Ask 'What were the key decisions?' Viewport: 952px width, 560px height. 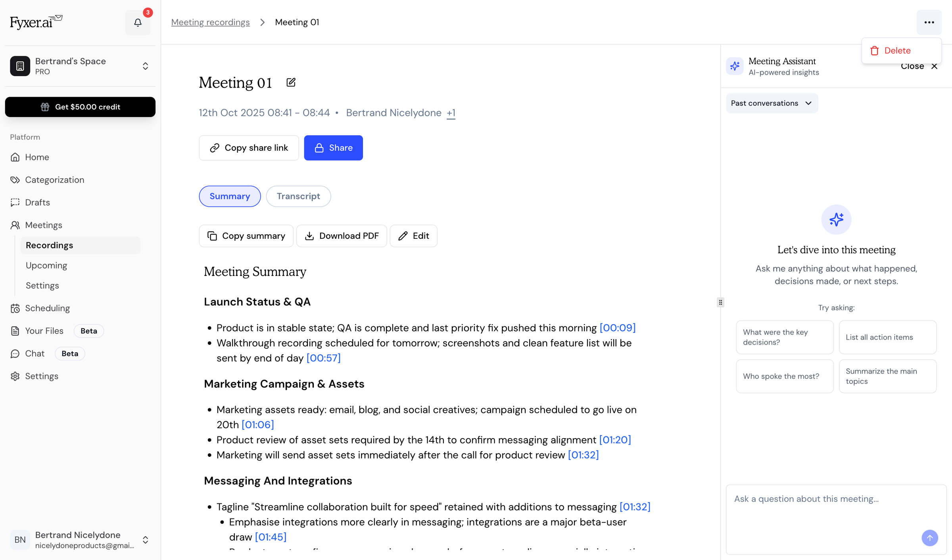pos(785,337)
